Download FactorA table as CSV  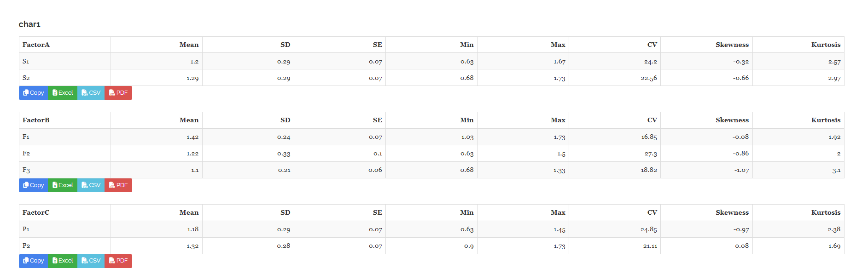91,93
